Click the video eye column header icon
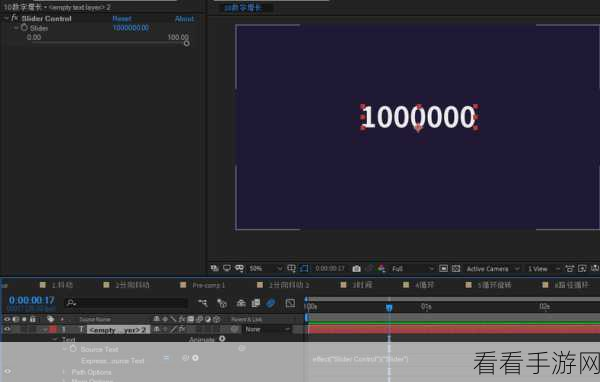The image size is (600, 382). click(7, 319)
